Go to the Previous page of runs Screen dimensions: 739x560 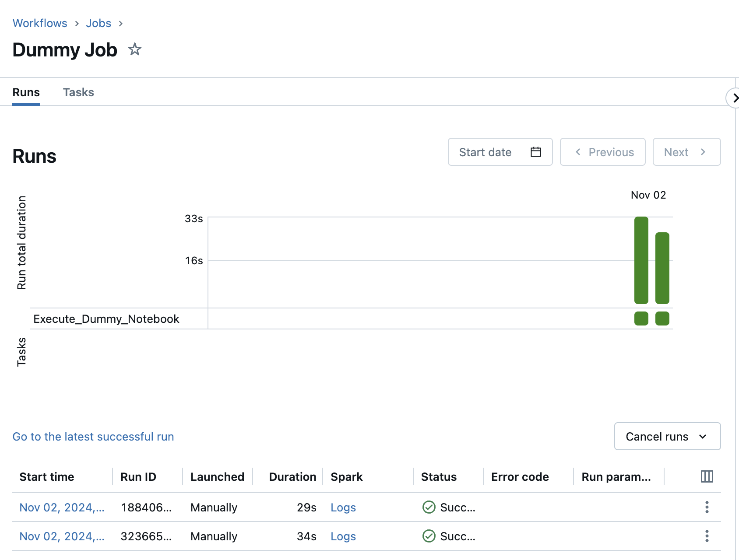(602, 152)
